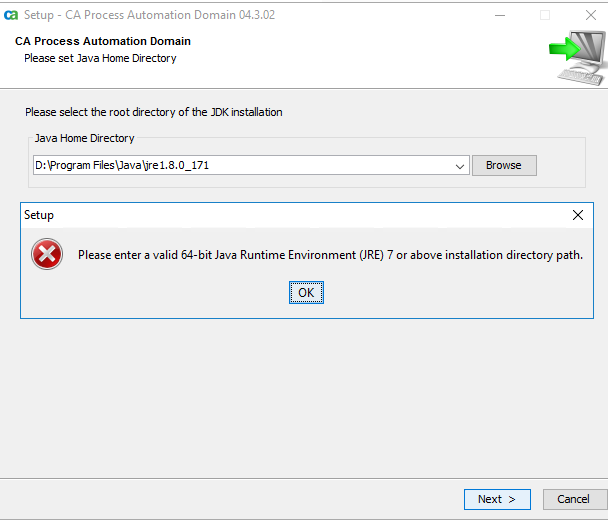Cancel the installation setup
Screen dimensions: 608x523
[x=573, y=499]
